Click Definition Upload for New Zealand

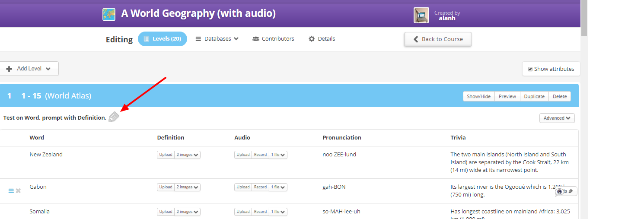(x=166, y=155)
